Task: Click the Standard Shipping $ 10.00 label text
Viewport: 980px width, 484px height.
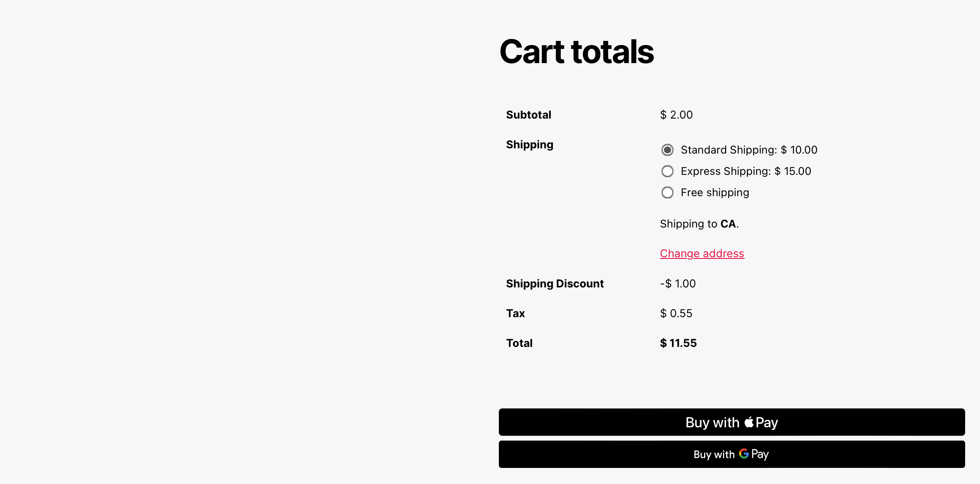Action: pyautogui.click(x=749, y=150)
